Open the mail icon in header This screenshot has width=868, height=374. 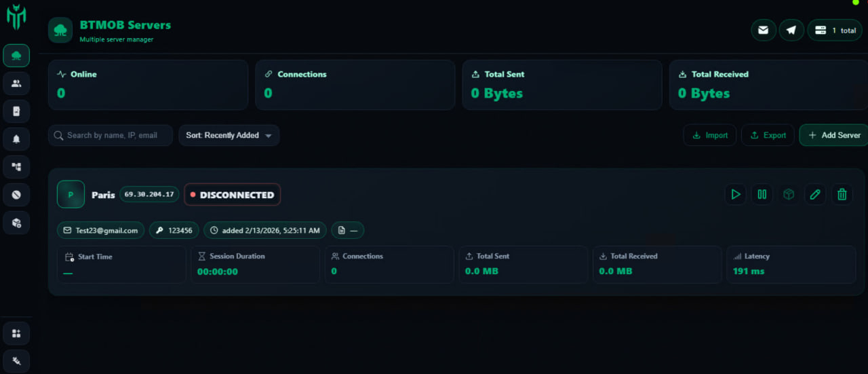coord(764,30)
